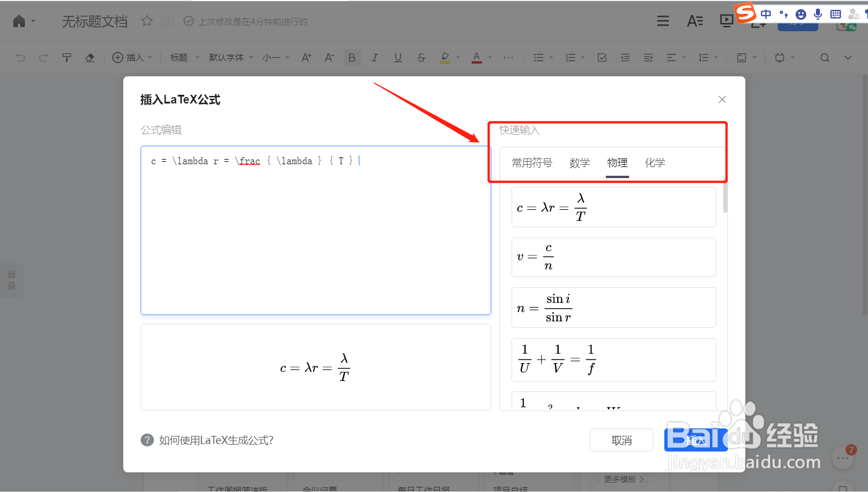Open the line spacing options

click(x=704, y=57)
